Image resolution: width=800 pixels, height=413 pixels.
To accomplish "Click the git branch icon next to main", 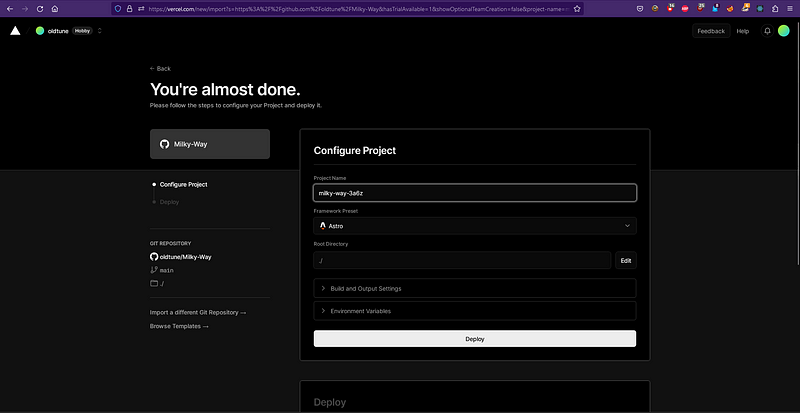I will (x=154, y=270).
